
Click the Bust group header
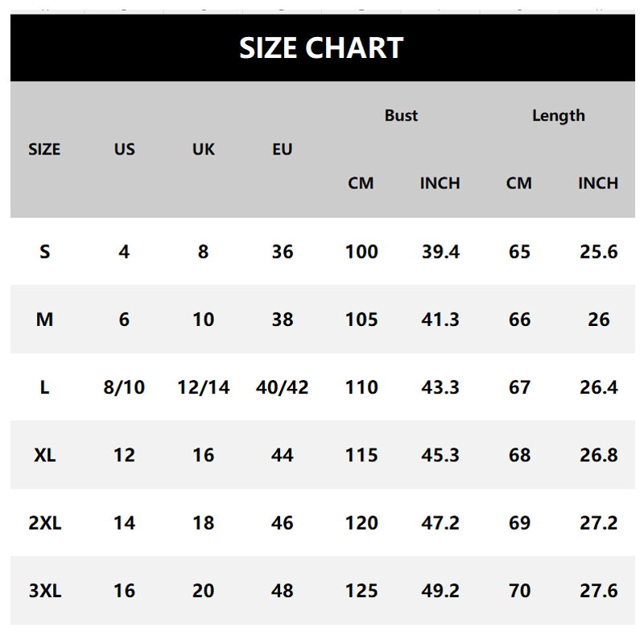coord(401,115)
